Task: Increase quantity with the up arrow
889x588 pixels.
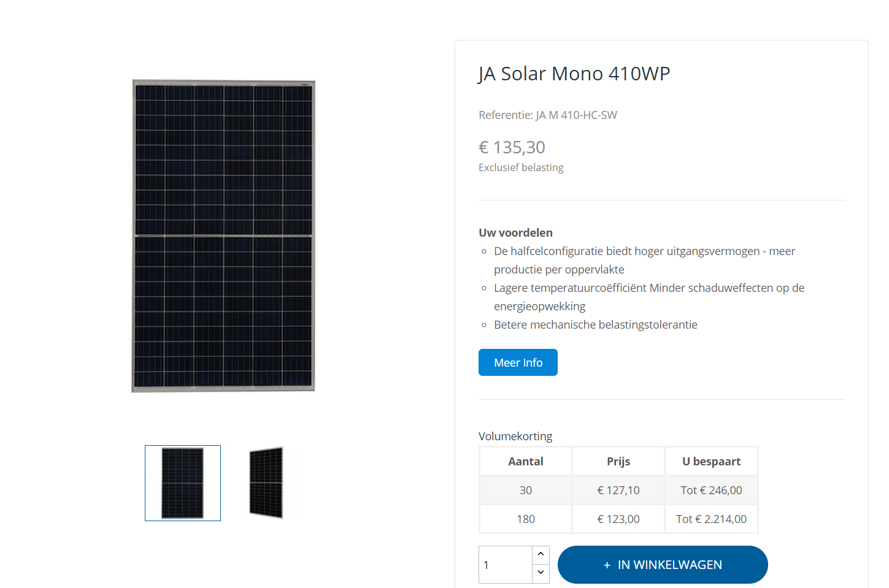Action: tap(541, 554)
